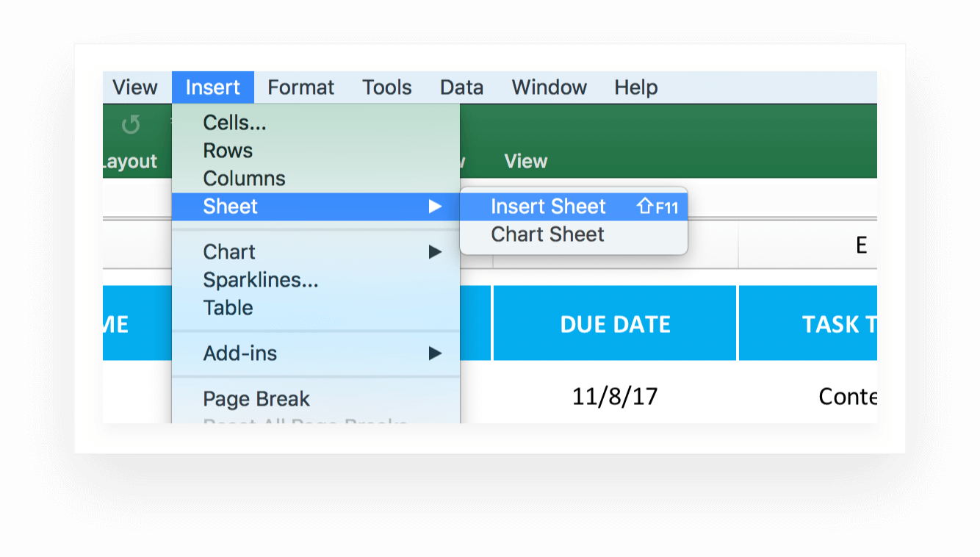Viewport: 980px width, 557px height.
Task: Select the cell containing 11/8/17
Action: [615, 397]
